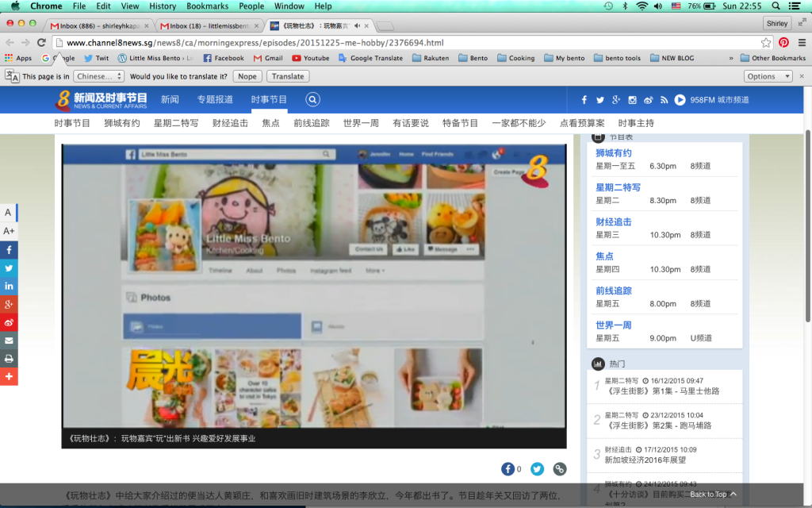Bookmark page with the star icon
This screenshot has width=812, height=508.
tap(766, 43)
